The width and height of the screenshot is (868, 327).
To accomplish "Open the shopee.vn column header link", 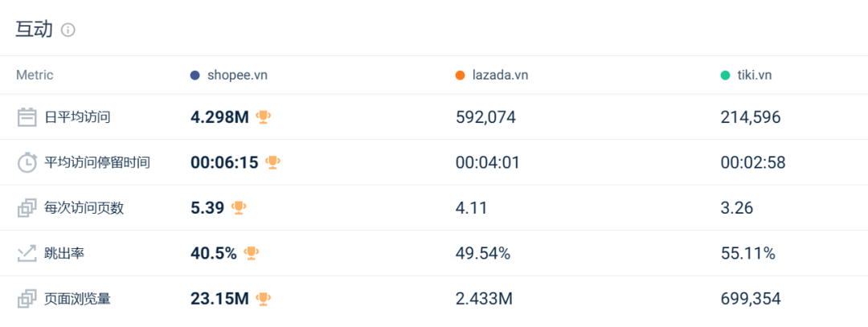I will click(x=237, y=76).
